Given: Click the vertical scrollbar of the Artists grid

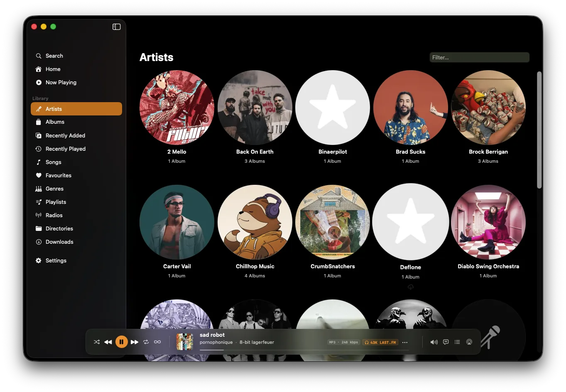Looking at the screenshot, I should click(539, 130).
